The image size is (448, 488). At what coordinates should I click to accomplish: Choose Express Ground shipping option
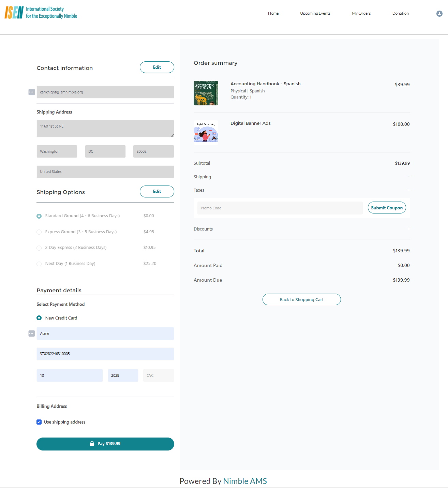pos(39,232)
